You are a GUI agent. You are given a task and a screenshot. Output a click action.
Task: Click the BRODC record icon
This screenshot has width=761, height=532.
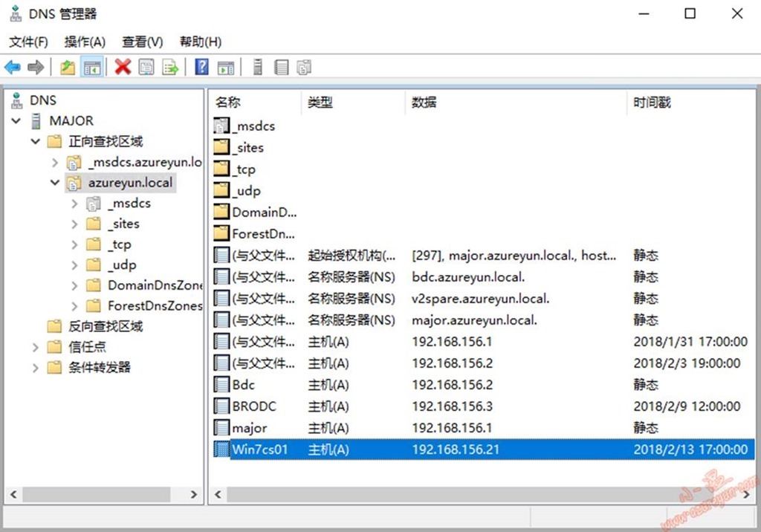[221, 406]
